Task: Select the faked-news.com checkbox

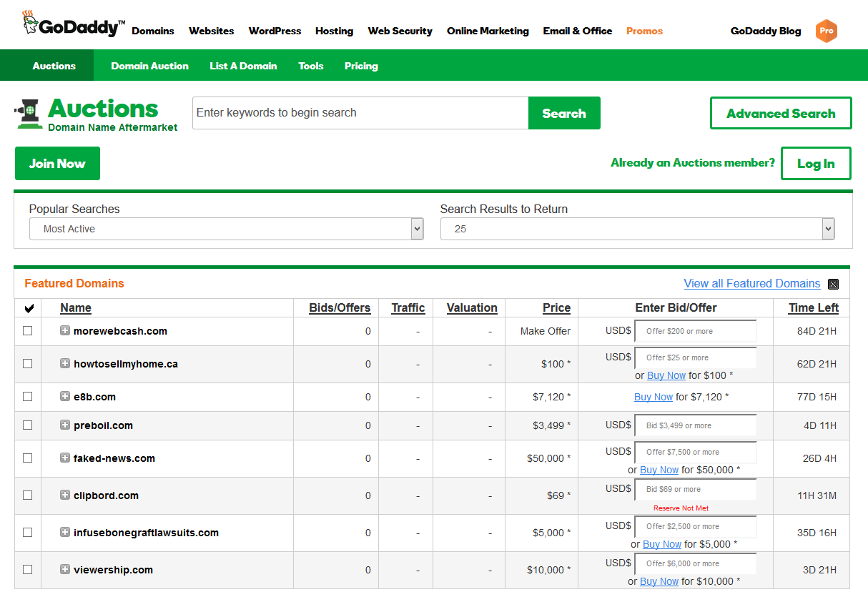Action: click(28, 458)
